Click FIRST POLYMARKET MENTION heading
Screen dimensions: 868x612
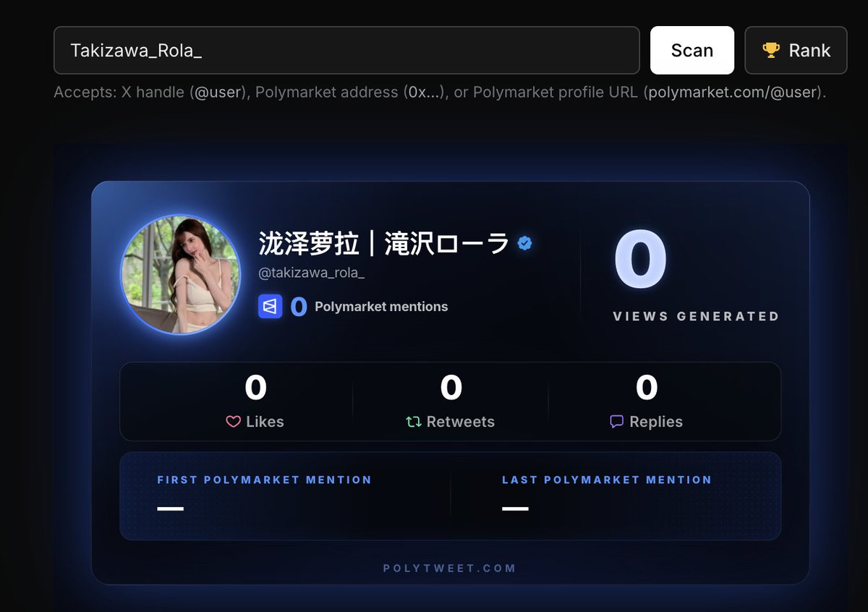coord(264,480)
